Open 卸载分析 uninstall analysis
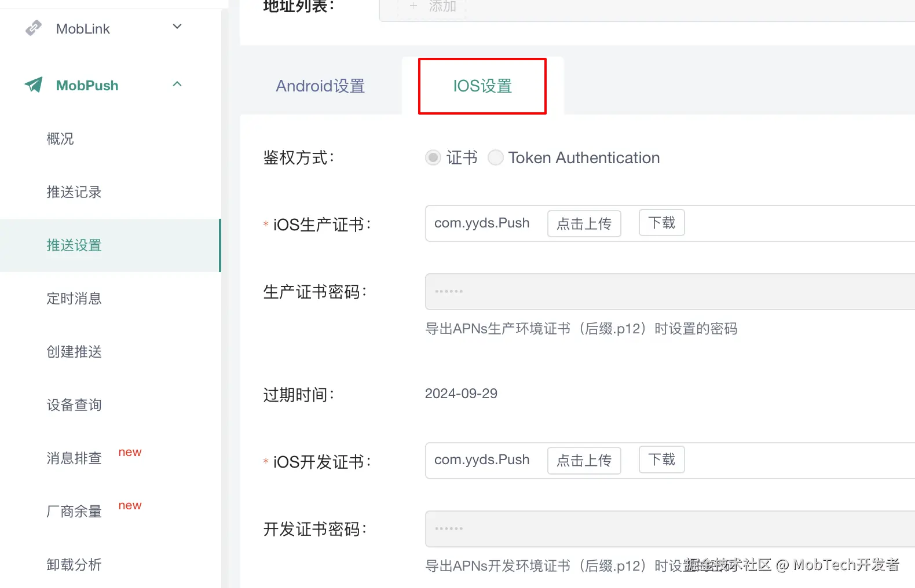The image size is (915, 588). [74, 565]
